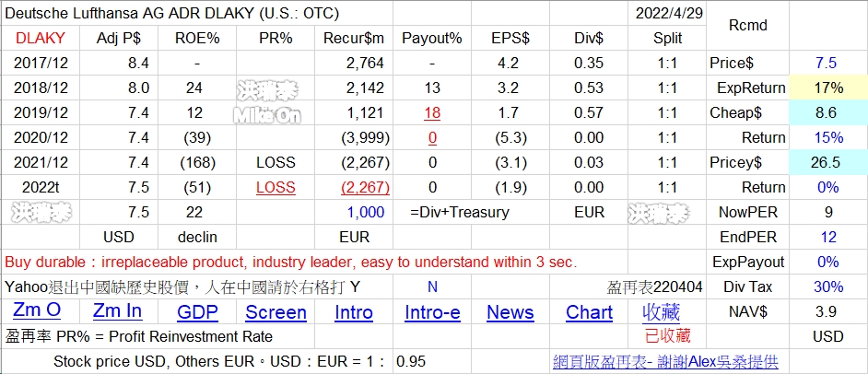The height and width of the screenshot is (374, 868).
Task: Select the NowPER value 9
Action: [x=828, y=212]
